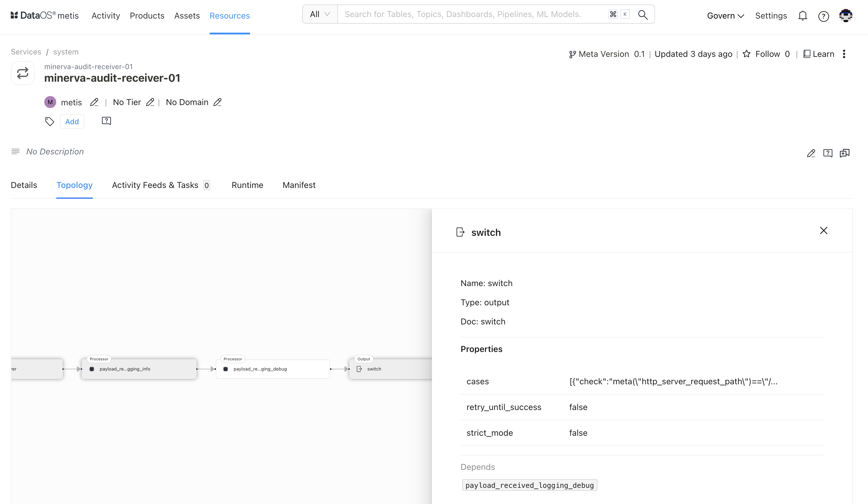868x504 pixels.
Task: Edit the domain pencil icon
Action: click(217, 102)
